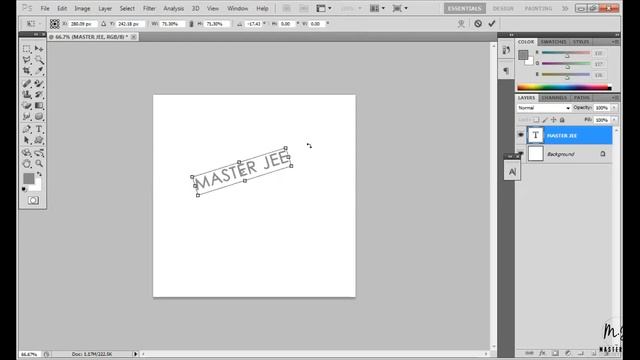640x360 pixels.
Task: Select the 3D Camera Rotate tool
Action: [x=39, y=153]
